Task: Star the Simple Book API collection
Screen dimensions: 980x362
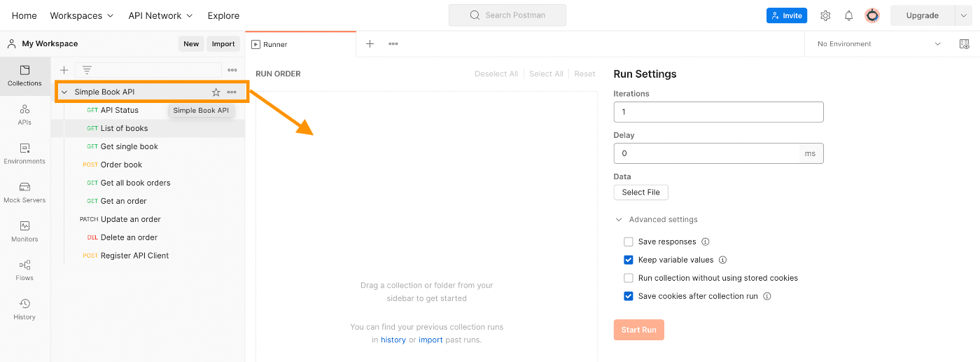Action: click(x=216, y=92)
